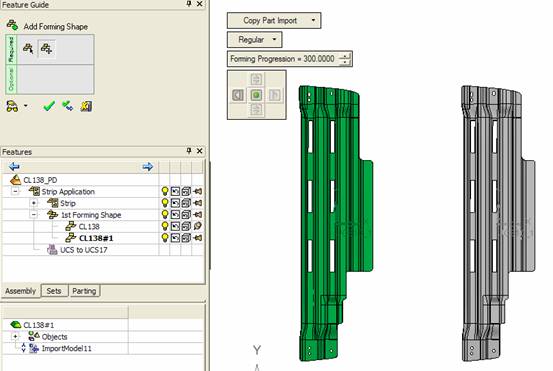Click the left blue arrow in Features
The width and height of the screenshot is (553, 371).
[14, 166]
